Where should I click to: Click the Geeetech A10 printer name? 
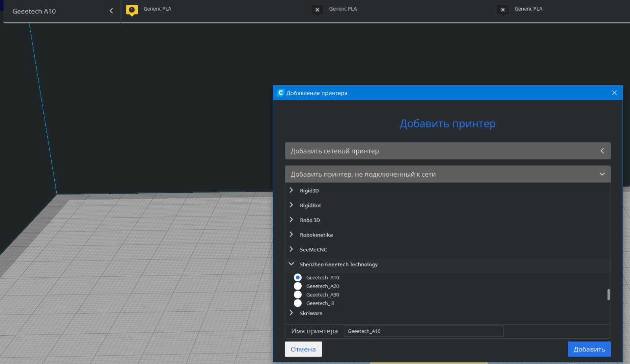[34, 11]
